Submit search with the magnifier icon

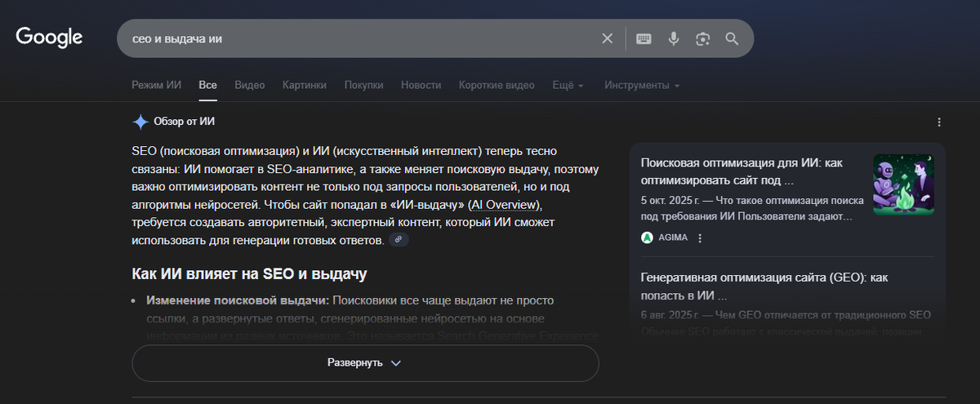coord(732,38)
